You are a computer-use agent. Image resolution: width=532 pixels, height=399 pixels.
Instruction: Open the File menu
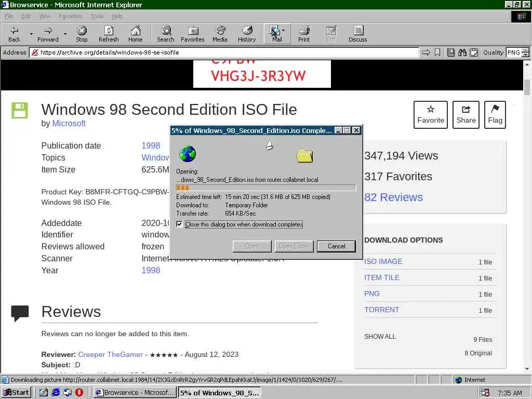pos(9,16)
